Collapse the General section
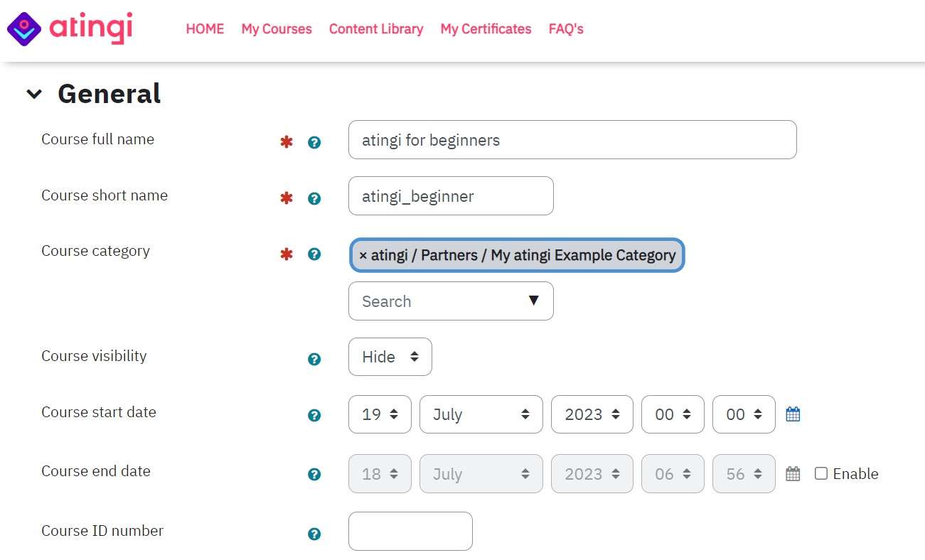This screenshot has width=925, height=560. coord(33,93)
